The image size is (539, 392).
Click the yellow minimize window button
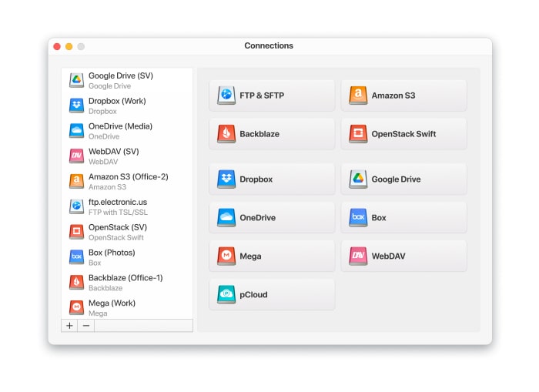tap(69, 46)
